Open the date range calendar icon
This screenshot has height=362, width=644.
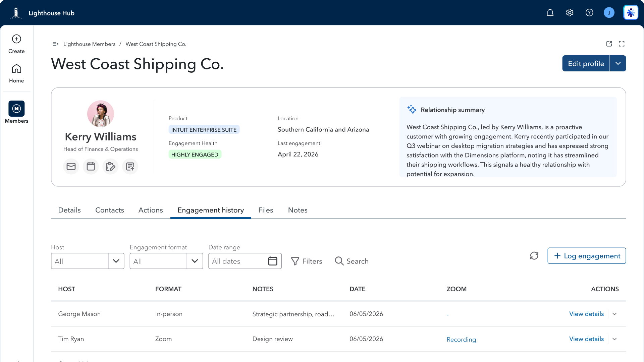point(273,261)
